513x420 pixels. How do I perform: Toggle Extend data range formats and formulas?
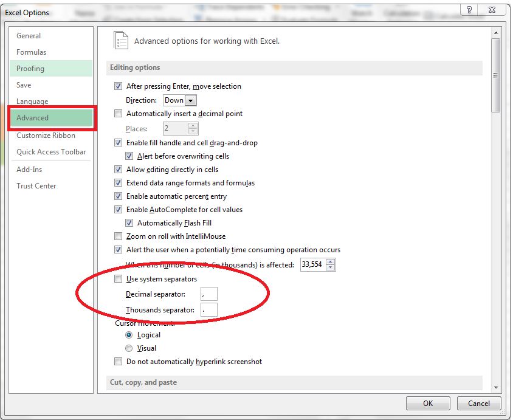(118, 183)
